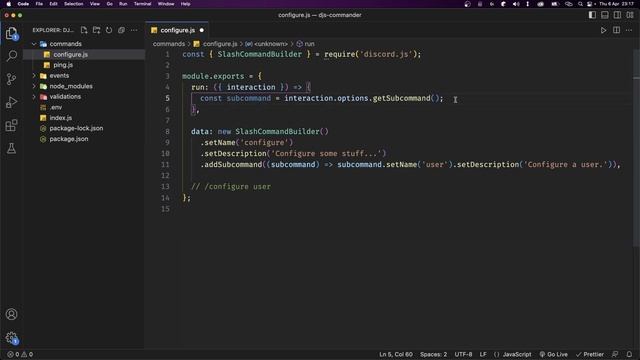Image resolution: width=640 pixels, height=360 pixels.
Task: Open package.json file
Action: pos(69,139)
